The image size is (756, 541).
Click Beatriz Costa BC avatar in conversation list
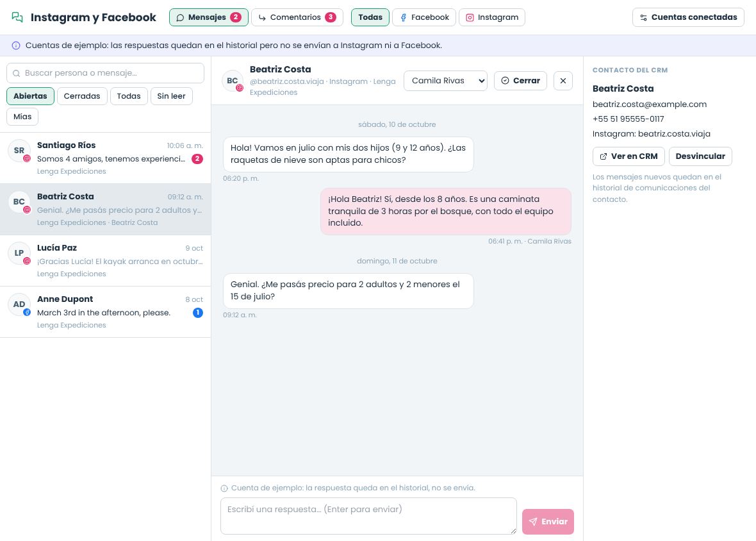coord(19,201)
